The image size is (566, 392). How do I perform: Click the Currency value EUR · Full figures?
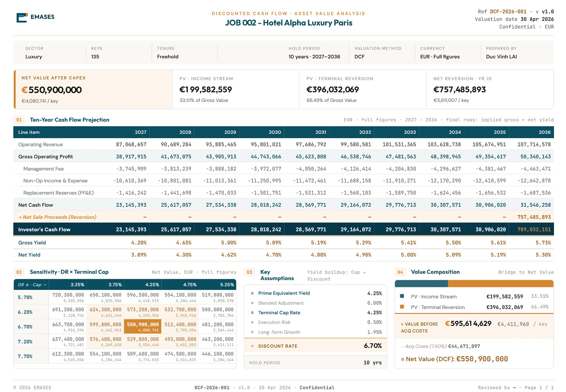(x=440, y=57)
